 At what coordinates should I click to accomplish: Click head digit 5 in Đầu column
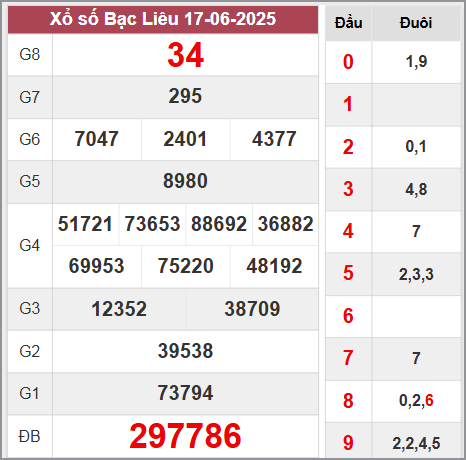[x=348, y=273]
